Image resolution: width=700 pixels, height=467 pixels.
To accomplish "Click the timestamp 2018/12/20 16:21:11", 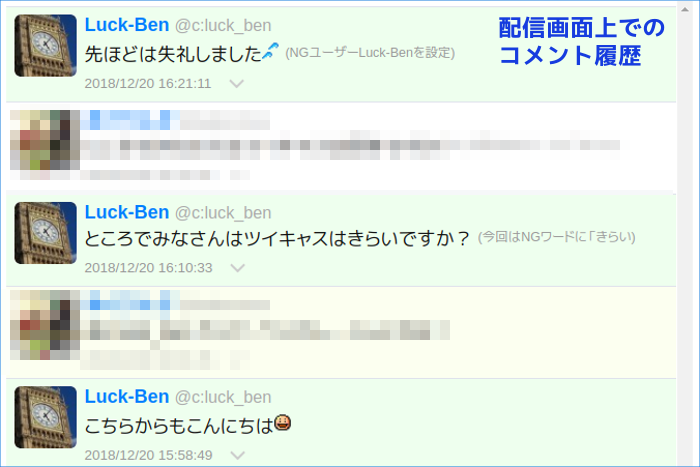I will click(x=148, y=83).
